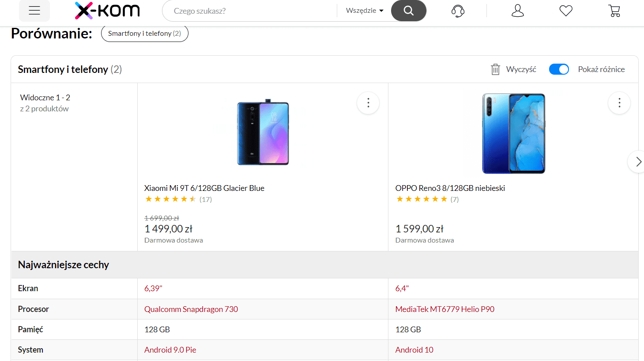Click the next products arrow chevron
644x361 pixels.
click(x=637, y=162)
